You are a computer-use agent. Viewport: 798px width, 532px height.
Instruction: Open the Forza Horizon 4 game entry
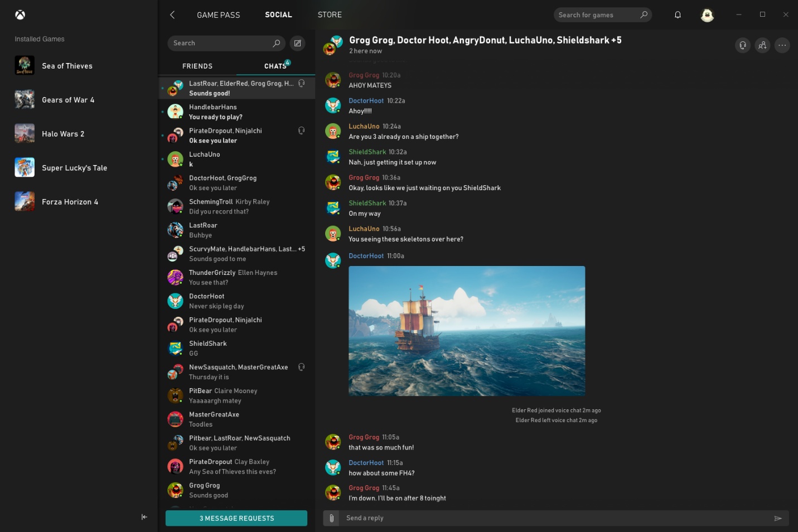pyautogui.click(x=70, y=201)
